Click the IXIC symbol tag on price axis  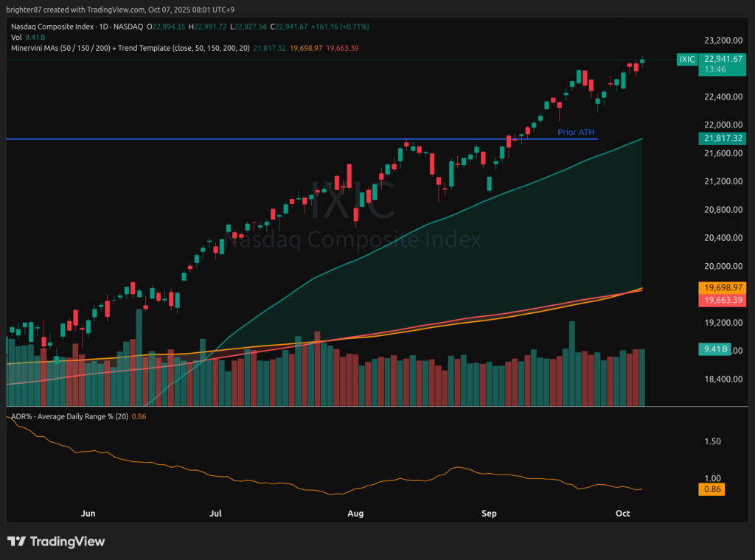686,59
